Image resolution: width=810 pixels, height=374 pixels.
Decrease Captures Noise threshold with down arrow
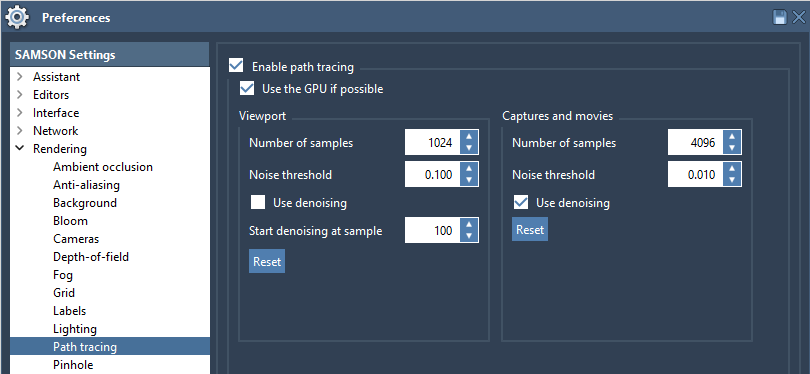(732, 180)
